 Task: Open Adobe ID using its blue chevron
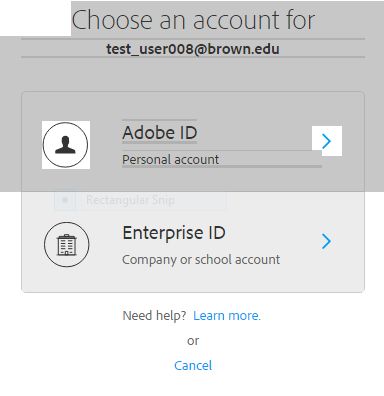327,141
